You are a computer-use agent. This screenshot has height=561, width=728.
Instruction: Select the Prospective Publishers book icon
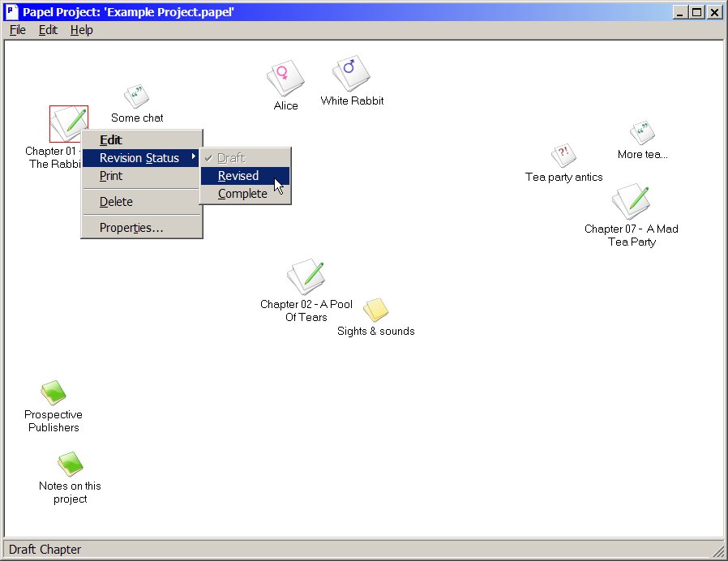tap(54, 393)
